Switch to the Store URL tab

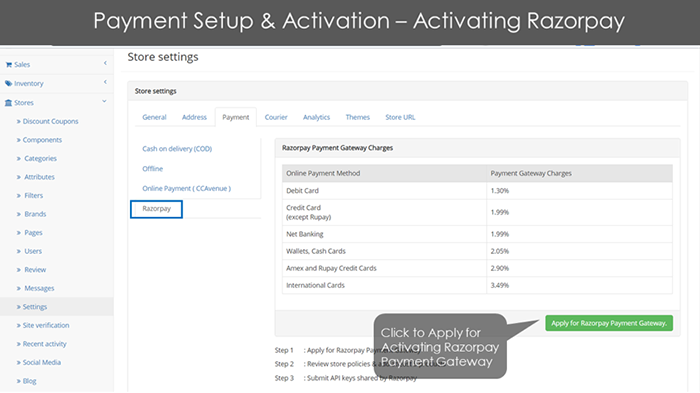pyautogui.click(x=400, y=117)
